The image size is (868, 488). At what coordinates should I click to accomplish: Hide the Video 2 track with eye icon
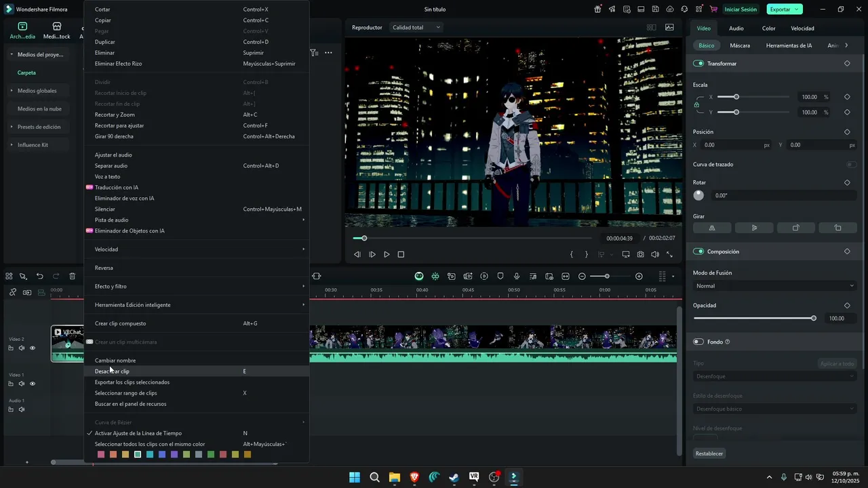pyautogui.click(x=33, y=348)
